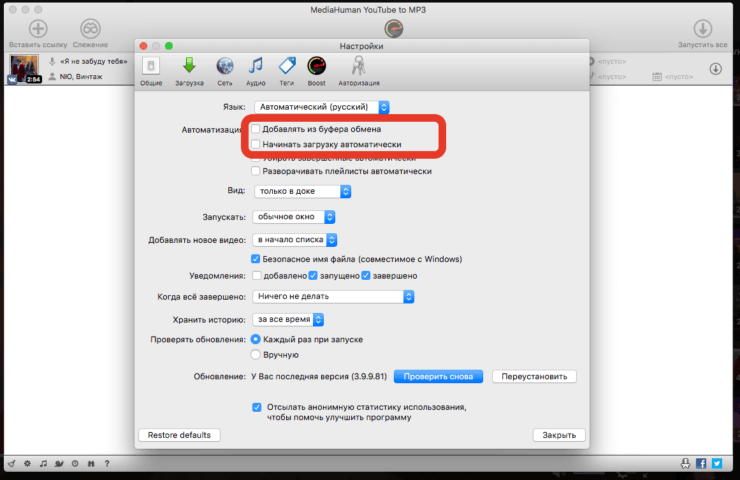Viewport: 740px width, 480px height.
Task: Open the Язык language dropdown
Action: click(x=321, y=106)
